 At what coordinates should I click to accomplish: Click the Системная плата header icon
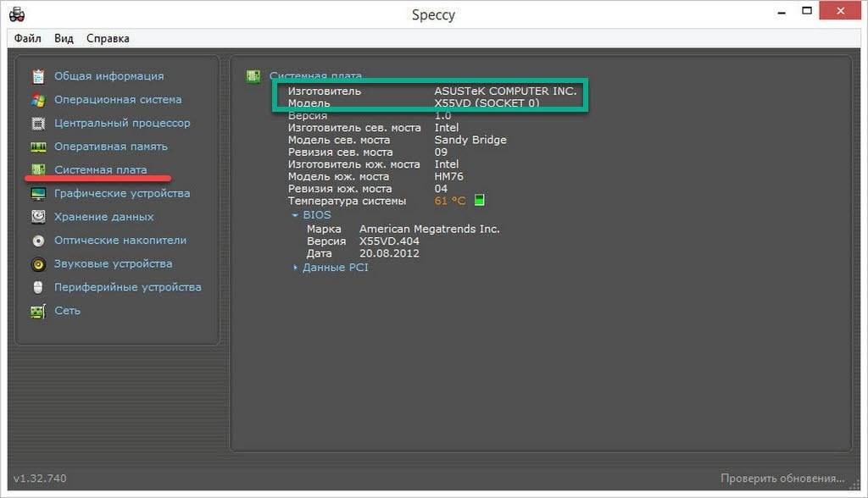253,76
